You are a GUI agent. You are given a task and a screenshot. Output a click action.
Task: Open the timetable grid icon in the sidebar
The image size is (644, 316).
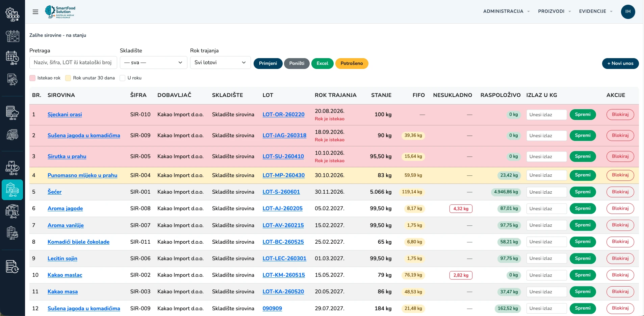tap(12, 36)
